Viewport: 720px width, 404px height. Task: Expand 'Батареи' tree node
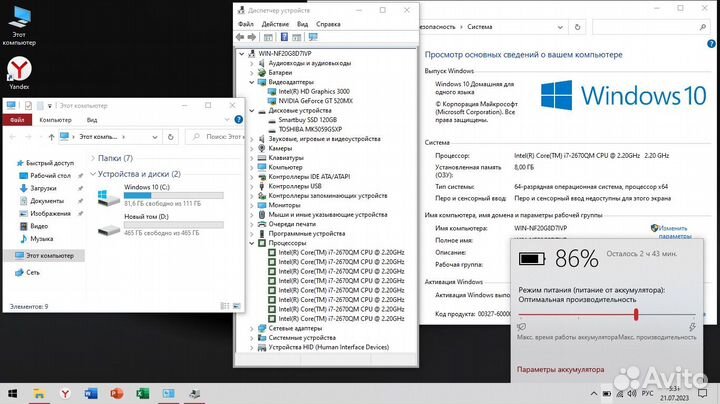[252, 73]
